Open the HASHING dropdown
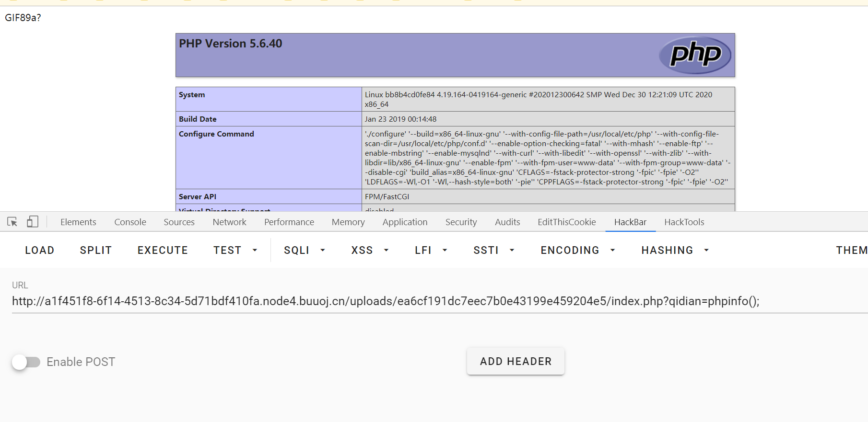This screenshot has width=868, height=422. coord(675,250)
